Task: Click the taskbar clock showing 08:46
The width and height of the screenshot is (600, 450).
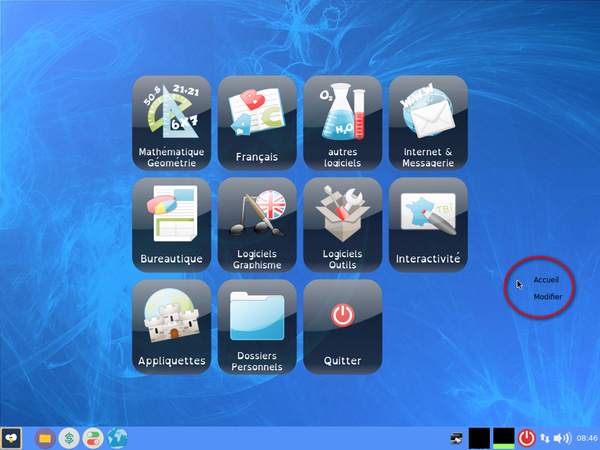Action: (587, 438)
